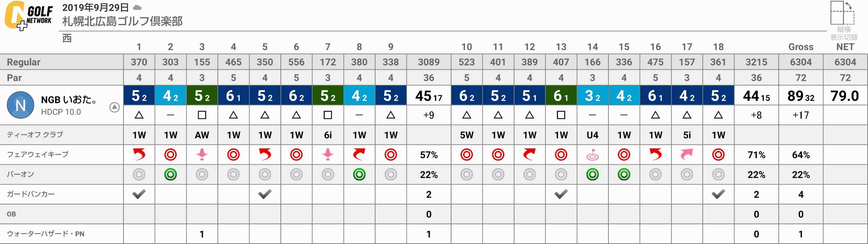Toggle hole 1 guard bunker checkmark
Viewport: 868px width, 244px height.
point(139,194)
